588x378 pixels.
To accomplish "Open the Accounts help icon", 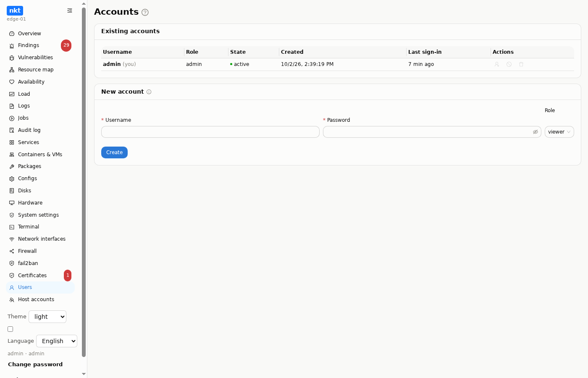I will pyautogui.click(x=145, y=13).
